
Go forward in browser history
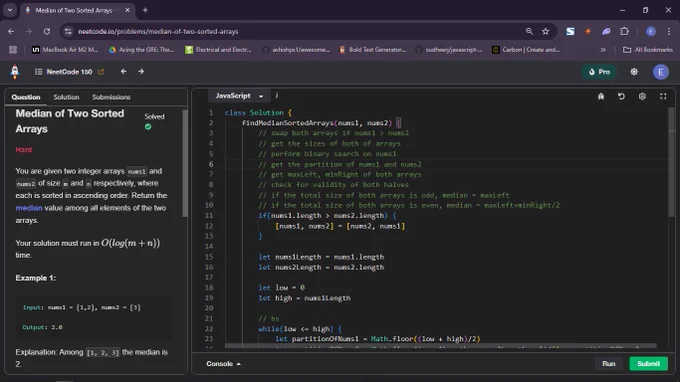click(x=29, y=31)
